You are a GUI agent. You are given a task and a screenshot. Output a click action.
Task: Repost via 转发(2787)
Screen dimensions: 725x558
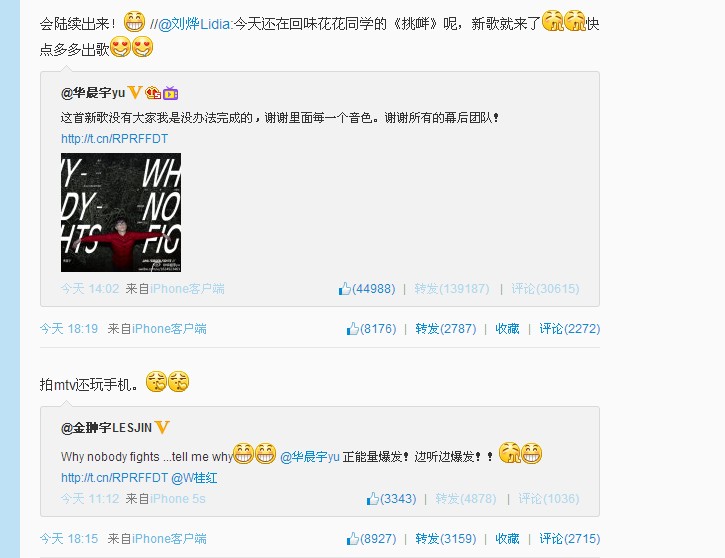tap(446, 329)
